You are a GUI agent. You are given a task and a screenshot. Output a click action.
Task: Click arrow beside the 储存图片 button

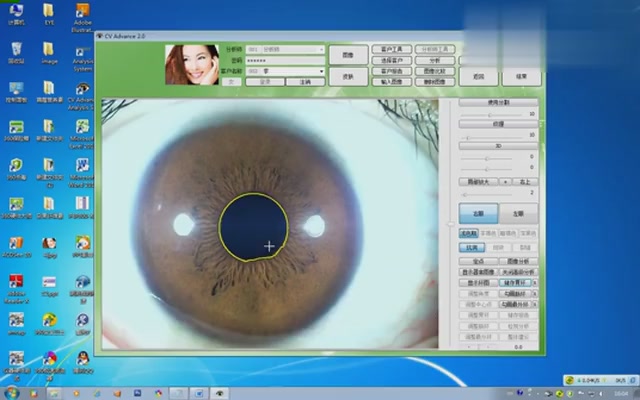[x=536, y=283]
